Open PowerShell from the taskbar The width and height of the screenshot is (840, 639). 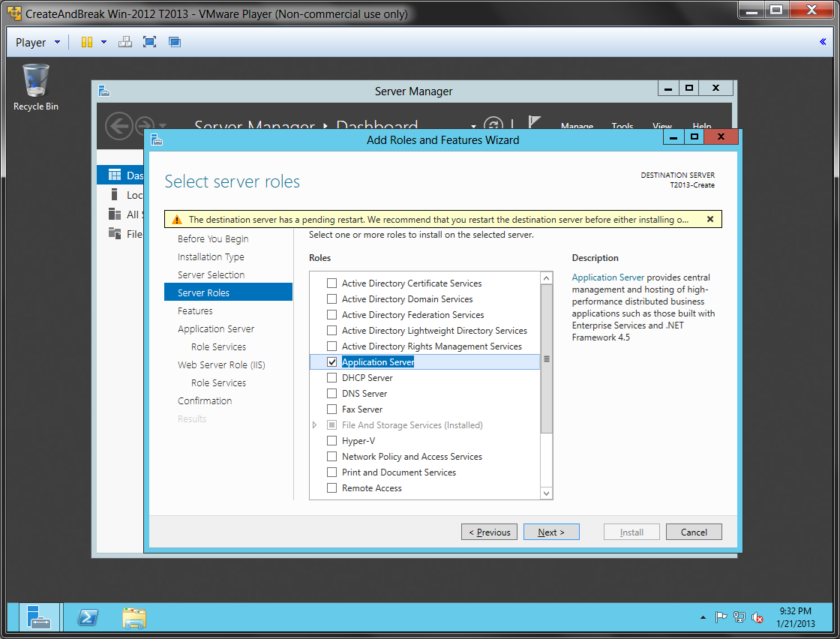pos(87,617)
